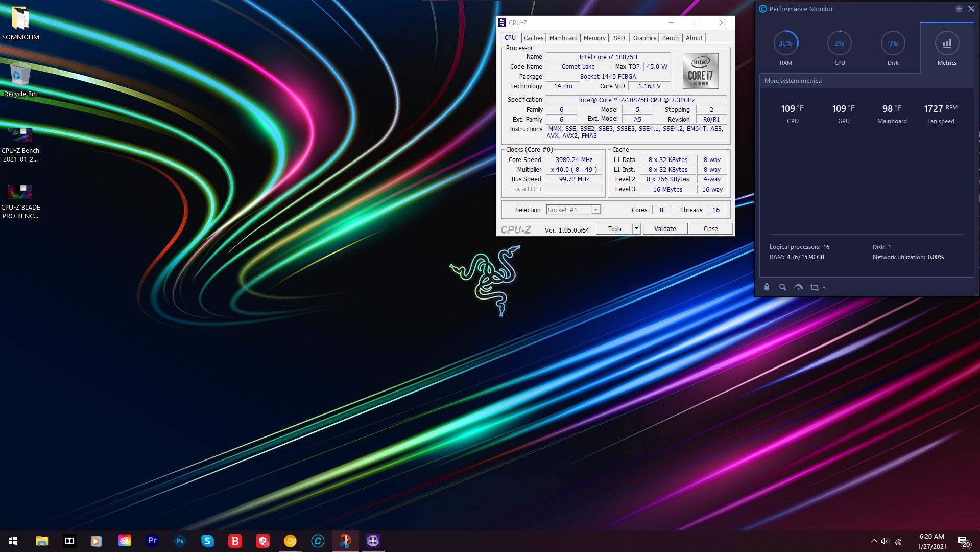This screenshot has height=552, width=980.
Task: Click the Level 3 16 MBytes cache value
Action: pyautogui.click(x=667, y=190)
